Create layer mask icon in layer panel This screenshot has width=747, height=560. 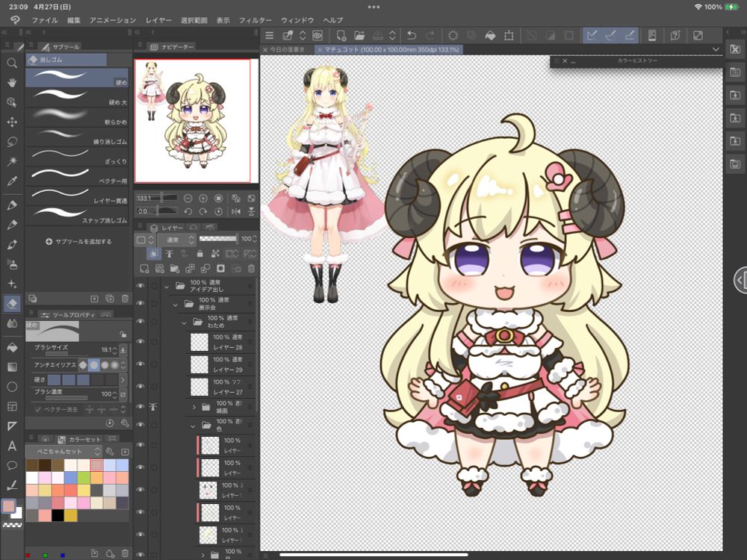[x=220, y=269]
